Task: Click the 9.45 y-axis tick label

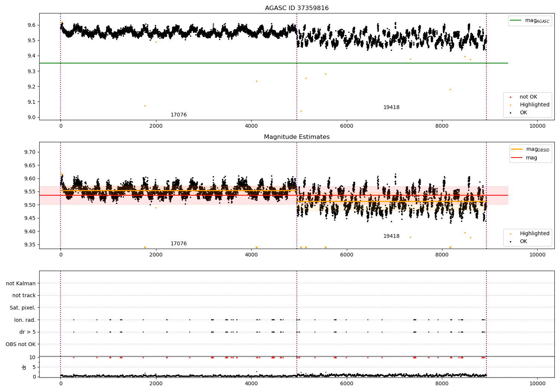Action: pos(29,218)
